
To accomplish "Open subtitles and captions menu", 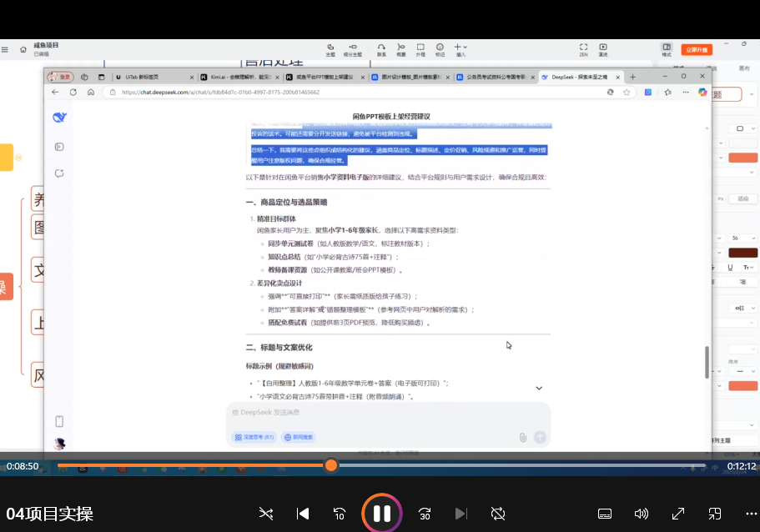I will [x=605, y=514].
